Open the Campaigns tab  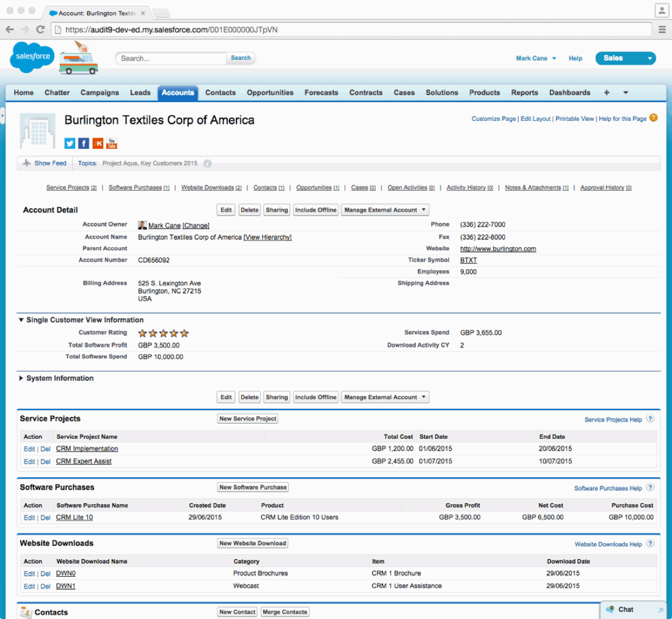[x=100, y=93]
